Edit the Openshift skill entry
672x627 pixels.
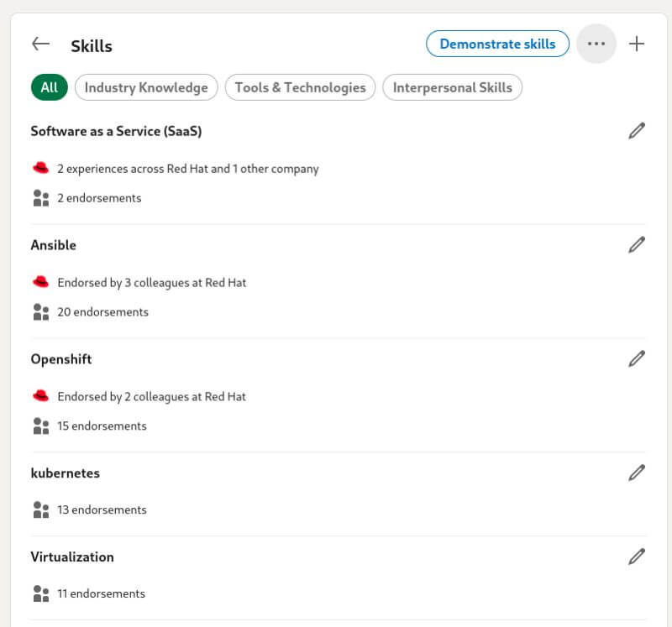click(x=637, y=359)
